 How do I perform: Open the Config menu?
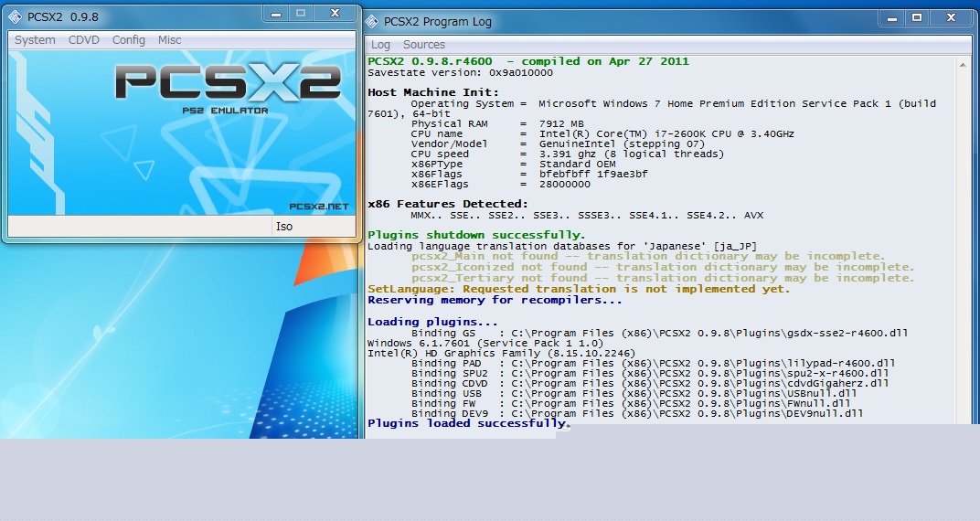coord(129,40)
